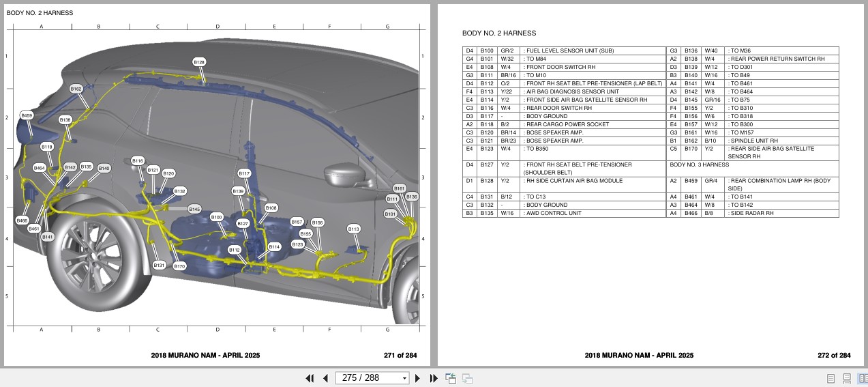The image size is (868, 387).
Task: Click connector label B111 on diagram
Action: tap(392, 199)
